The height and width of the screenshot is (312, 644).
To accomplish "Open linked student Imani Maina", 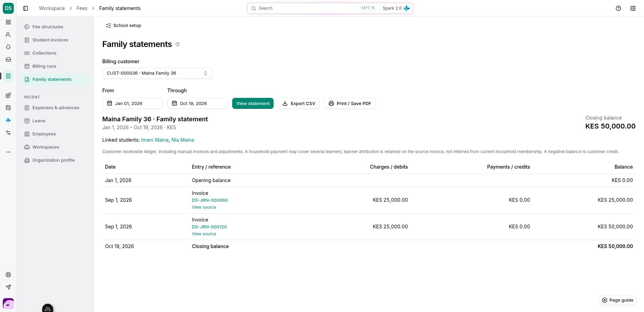I will pos(155,140).
